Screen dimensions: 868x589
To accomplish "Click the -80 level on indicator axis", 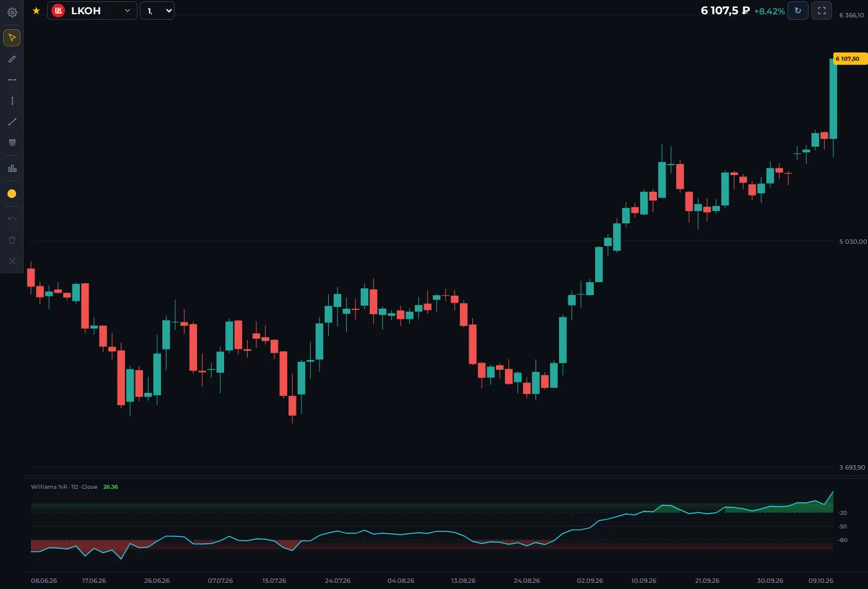I will tap(843, 540).
